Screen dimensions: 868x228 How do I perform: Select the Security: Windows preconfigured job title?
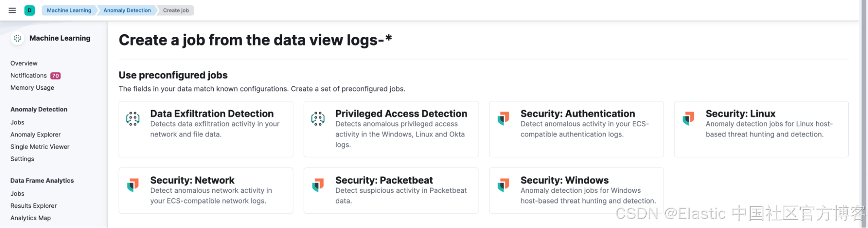click(x=564, y=180)
